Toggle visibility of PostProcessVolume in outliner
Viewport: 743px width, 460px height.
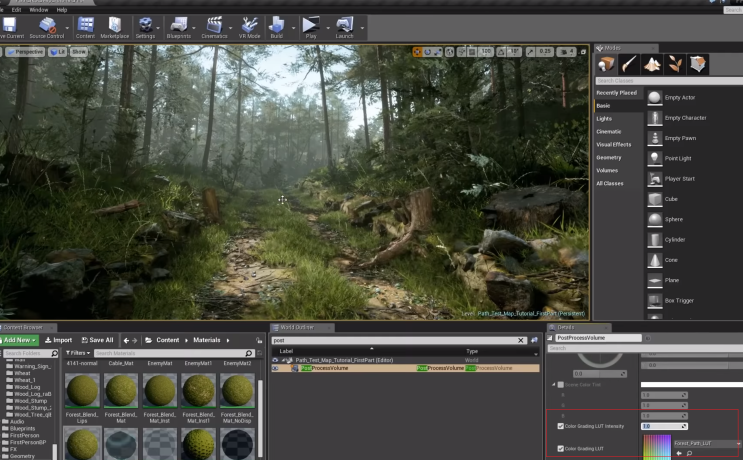276,368
